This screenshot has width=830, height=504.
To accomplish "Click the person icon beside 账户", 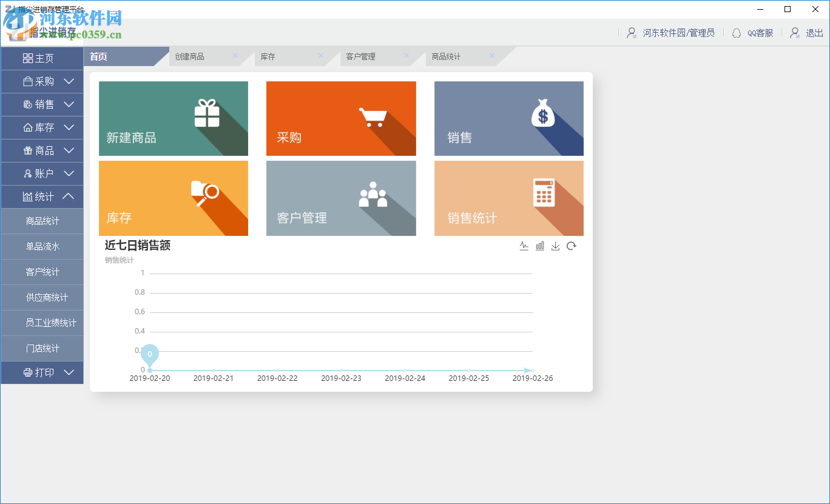I will click(28, 173).
